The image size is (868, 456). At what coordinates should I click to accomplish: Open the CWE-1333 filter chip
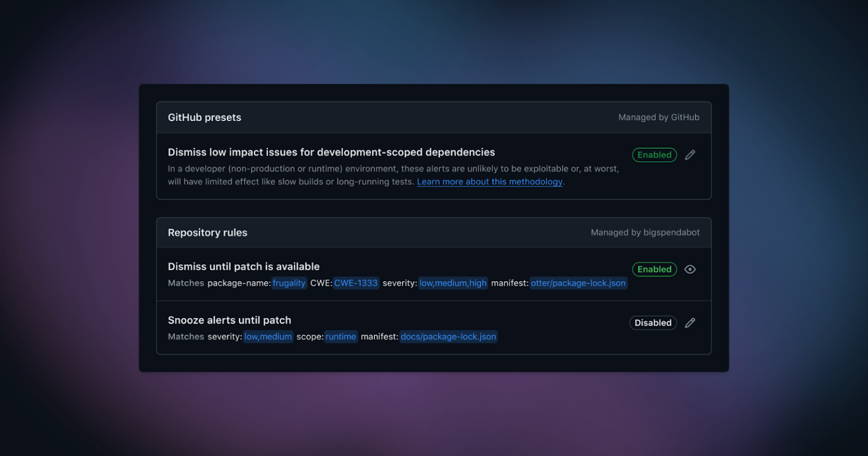point(356,283)
